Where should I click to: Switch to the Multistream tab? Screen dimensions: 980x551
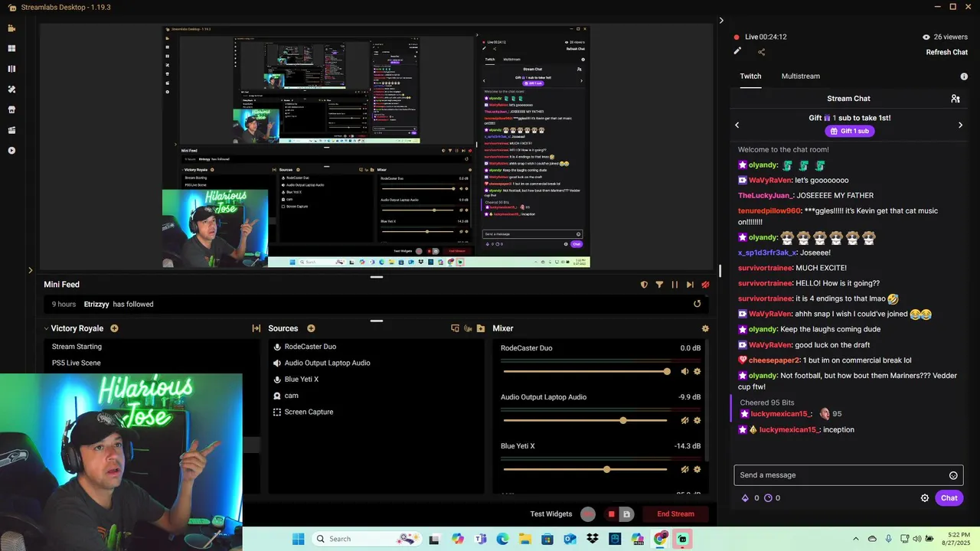click(801, 77)
